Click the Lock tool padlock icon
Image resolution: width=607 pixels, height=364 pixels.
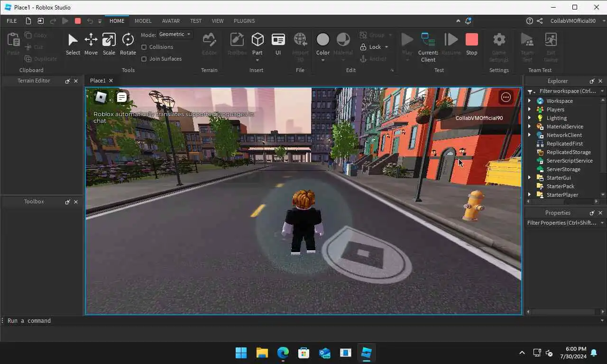click(363, 47)
